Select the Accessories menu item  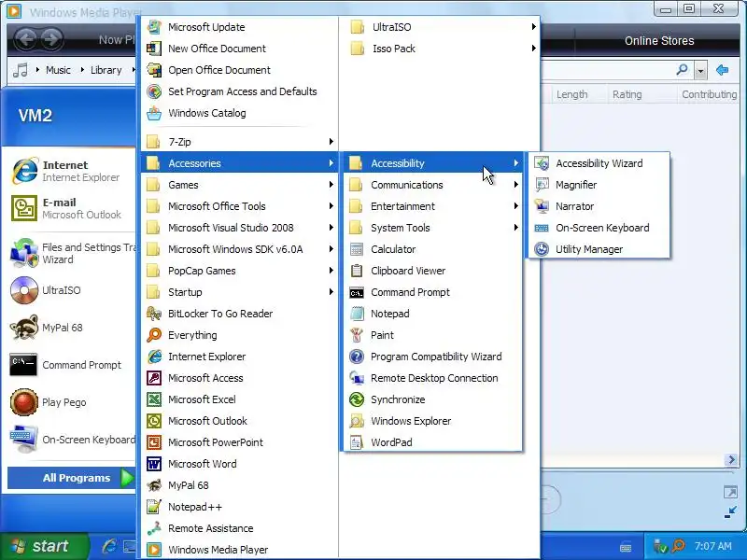[240, 163]
